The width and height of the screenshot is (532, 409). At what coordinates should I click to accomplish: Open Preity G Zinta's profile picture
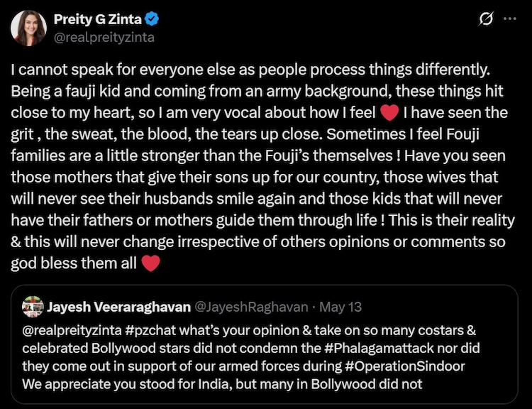[28, 28]
